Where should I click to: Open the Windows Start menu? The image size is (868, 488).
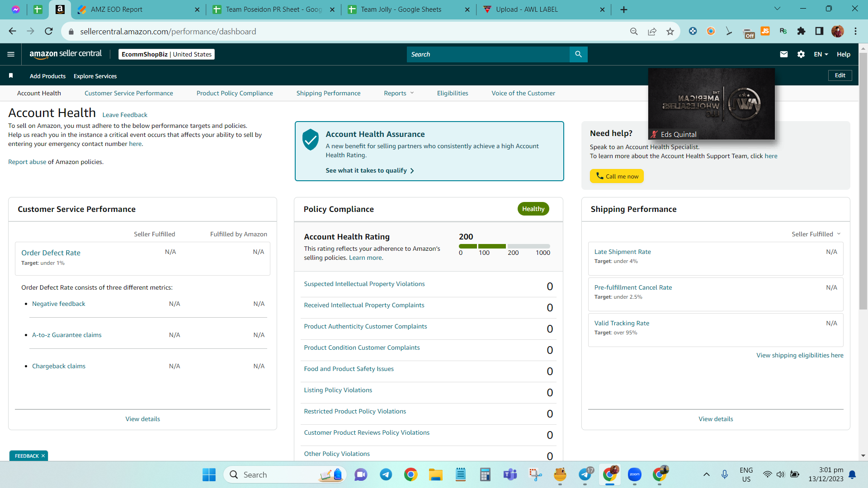209,474
